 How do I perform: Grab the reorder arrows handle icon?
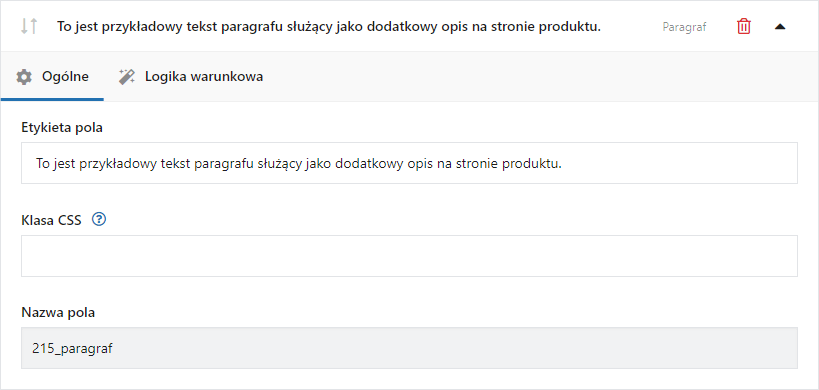coord(29,26)
